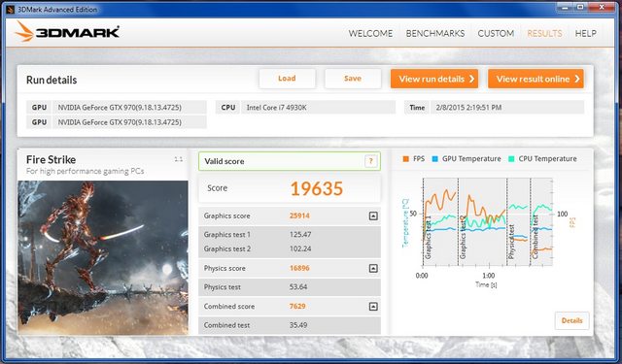Click the 3DMark title bar app icon
The image size is (622, 364).
11,9
